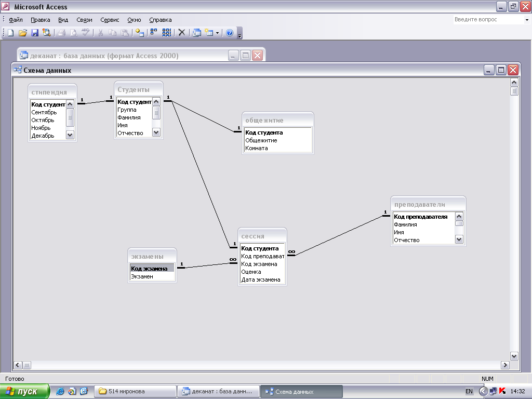Click the Print toolbar icon
Image resolution: width=532 pixels, height=399 pixels.
coord(61,33)
